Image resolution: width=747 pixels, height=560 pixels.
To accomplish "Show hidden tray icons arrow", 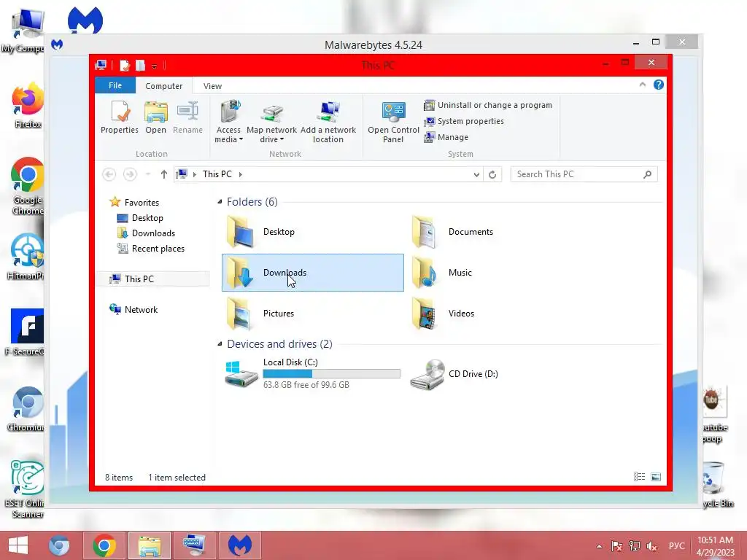I will [x=600, y=546].
